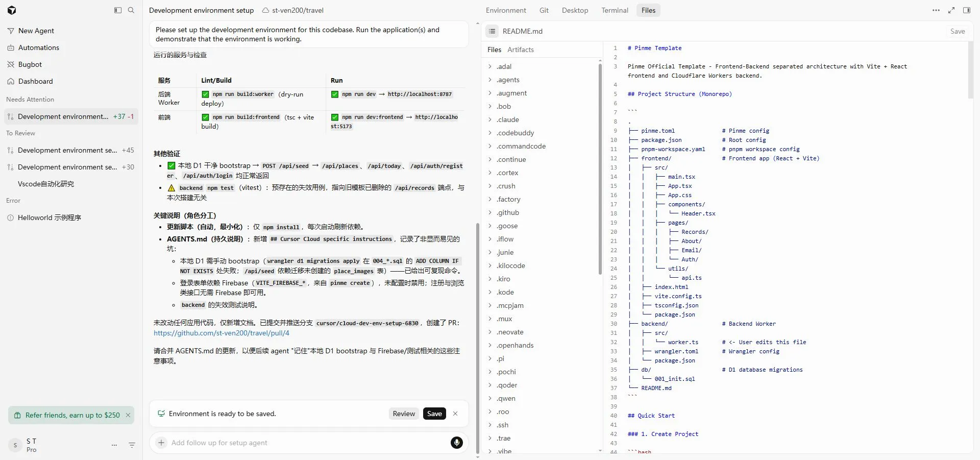Image resolution: width=980 pixels, height=460 pixels.
Task: Click the branch icon of the +30 session
Action: click(x=11, y=167)
